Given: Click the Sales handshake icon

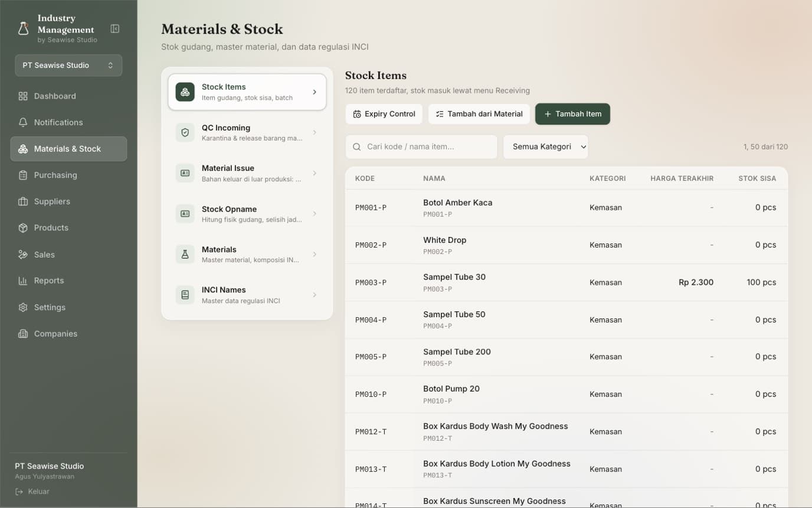Looking at the screenshot, I should [x=23, y=255].
